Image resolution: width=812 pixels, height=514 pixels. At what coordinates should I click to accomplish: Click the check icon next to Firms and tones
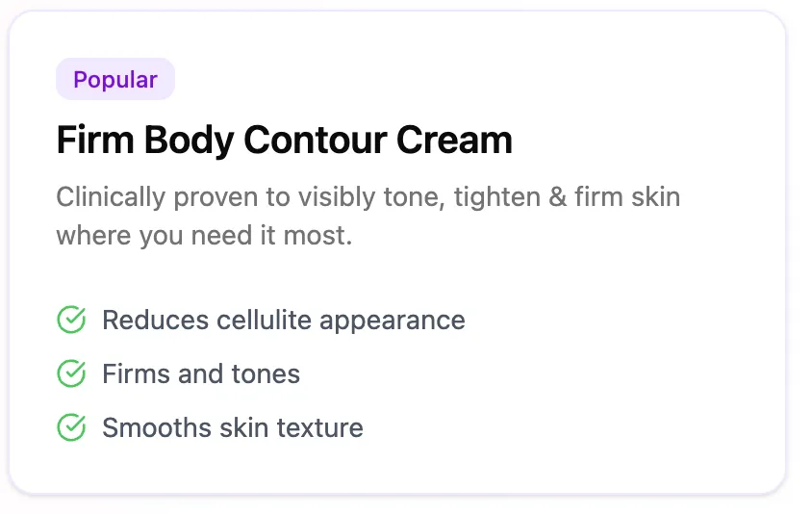[71, 373]
